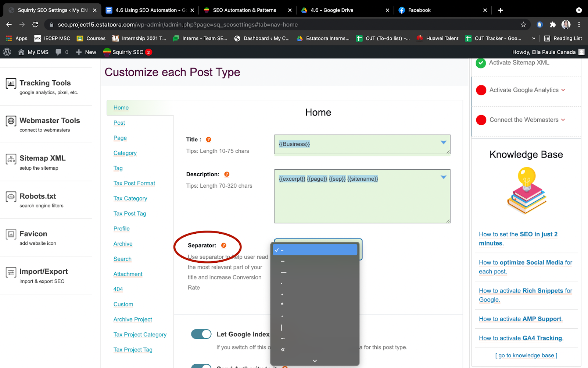Expand Activate Google Analytics chevron
Viewport: 588px width, 368px height.
pos(563,90)
